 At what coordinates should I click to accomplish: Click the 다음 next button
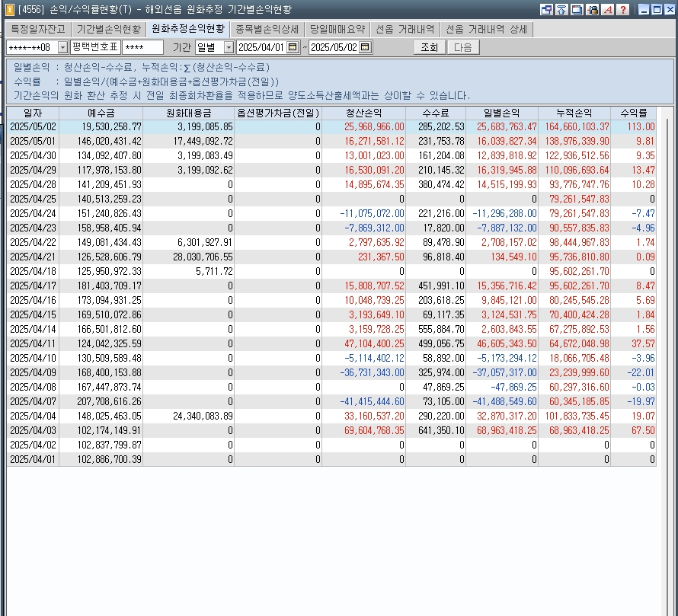pos(463,47)
